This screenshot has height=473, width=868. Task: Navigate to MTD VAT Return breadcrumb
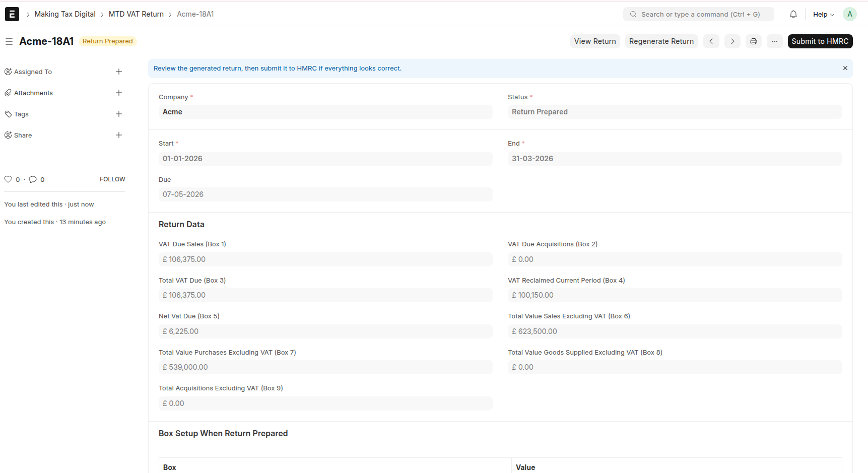(x=136, y=14)
